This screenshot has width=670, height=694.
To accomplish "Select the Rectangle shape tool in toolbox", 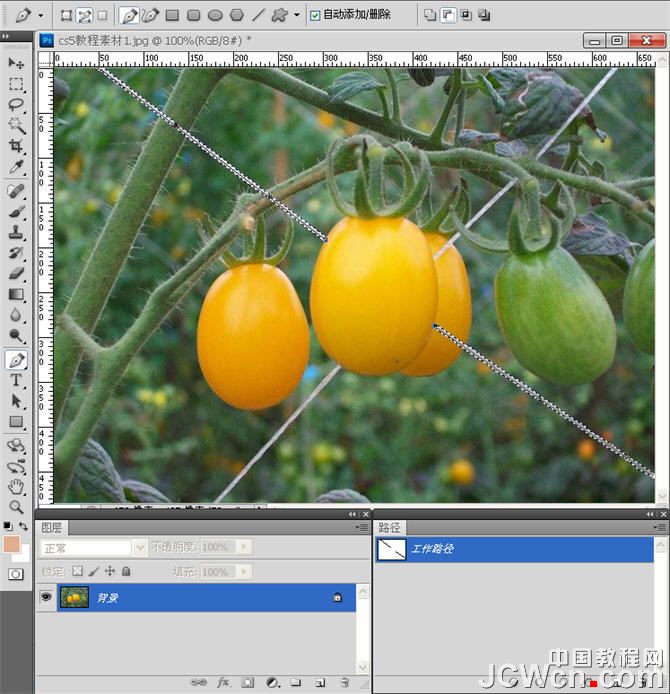I will [x=16, y=422].
